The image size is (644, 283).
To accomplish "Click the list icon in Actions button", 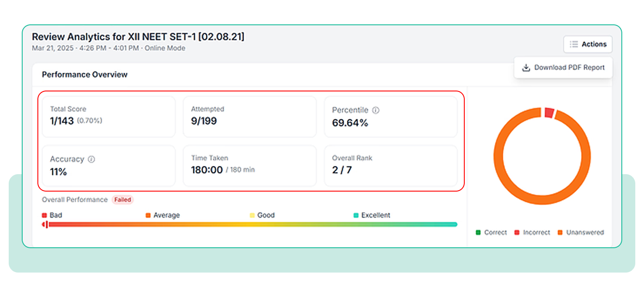I will (574, 44).
